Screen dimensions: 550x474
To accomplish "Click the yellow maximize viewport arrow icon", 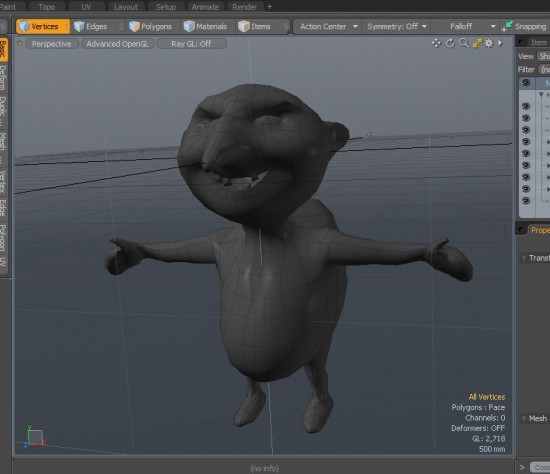I will tap(477, 43).
